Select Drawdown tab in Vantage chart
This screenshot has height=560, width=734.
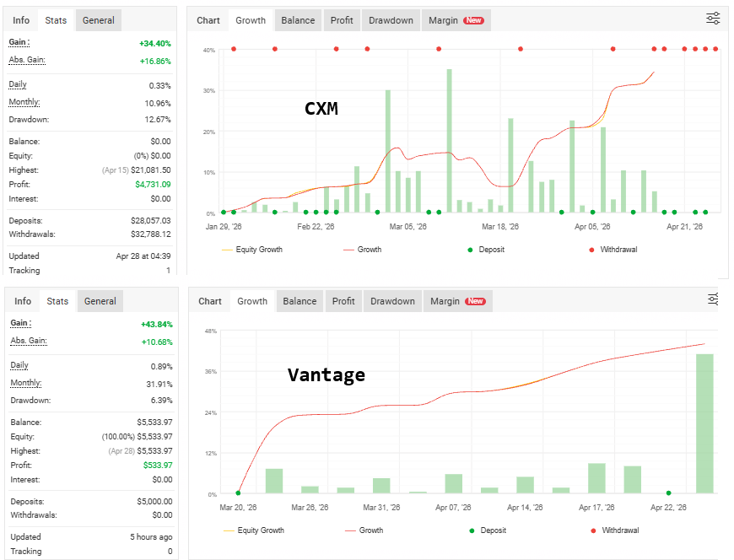393,301
